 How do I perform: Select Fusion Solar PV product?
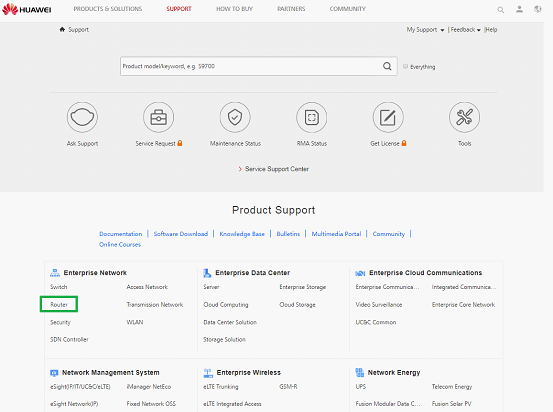pyautogui.click(x=451, y=404)
